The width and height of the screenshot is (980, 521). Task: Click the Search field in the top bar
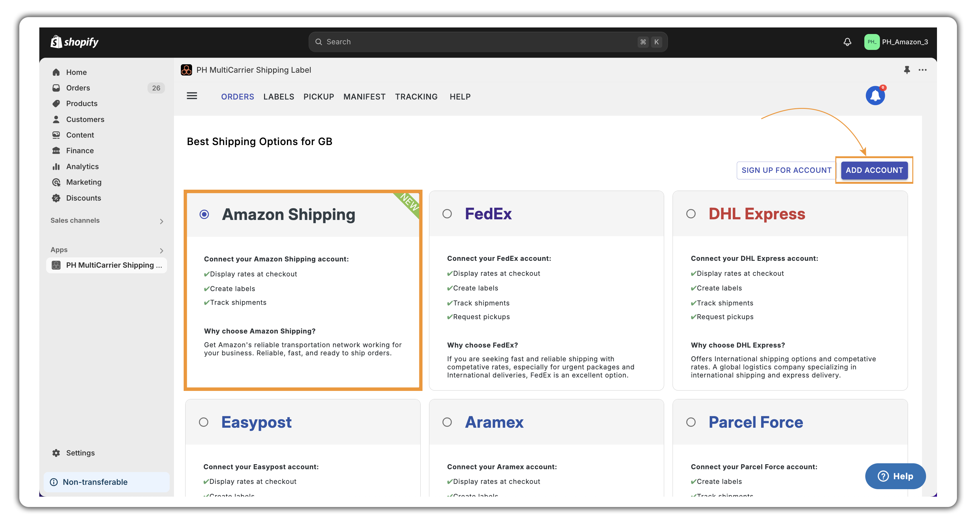pos(487,42)
